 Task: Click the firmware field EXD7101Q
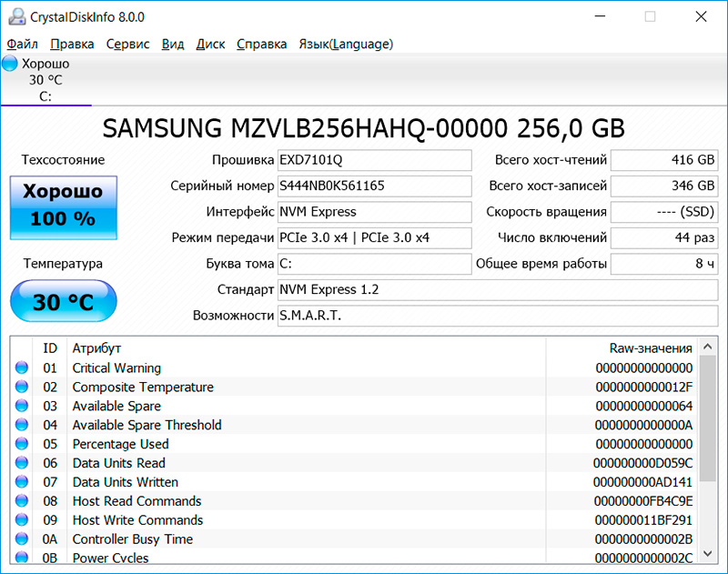374,161
